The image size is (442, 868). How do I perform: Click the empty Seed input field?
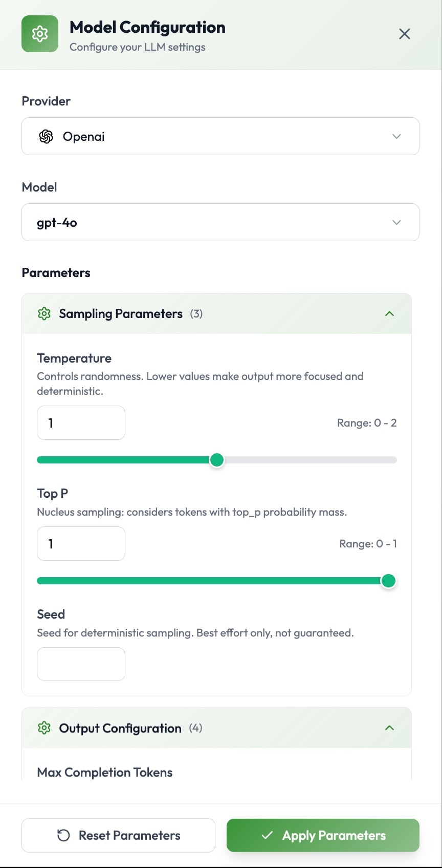pos(81,664)
